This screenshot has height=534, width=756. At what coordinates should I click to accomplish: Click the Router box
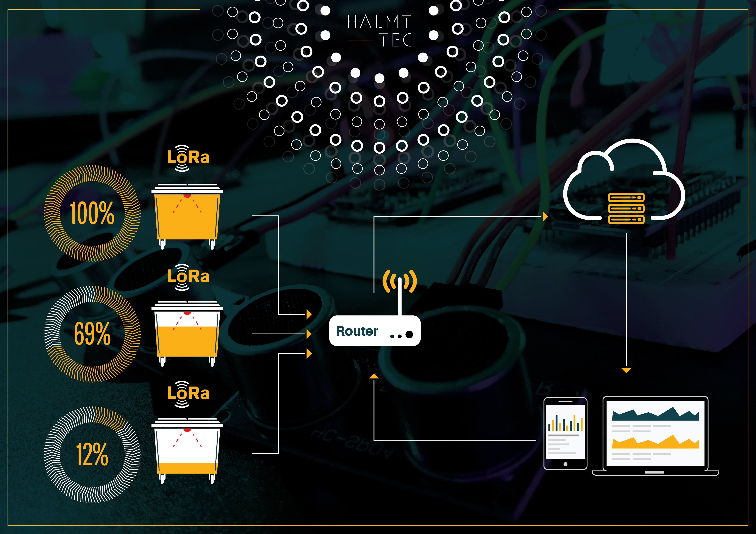(374, 331)
